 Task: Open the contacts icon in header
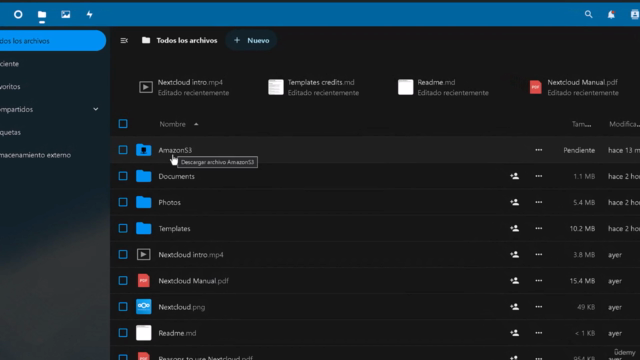point(634,15)
